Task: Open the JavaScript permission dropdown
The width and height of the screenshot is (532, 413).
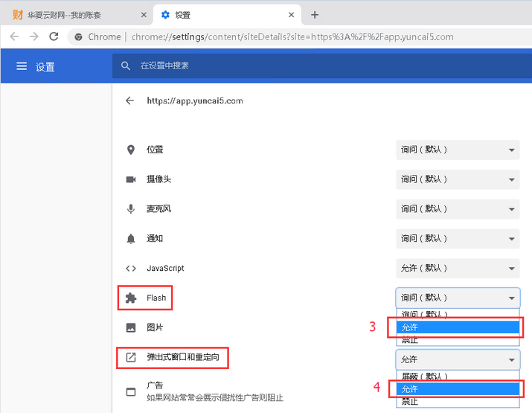Action: pos(458,269)
